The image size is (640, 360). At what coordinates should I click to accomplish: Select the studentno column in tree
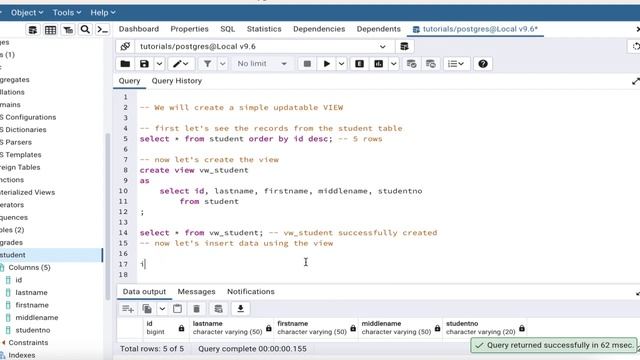click(x=33, y=330)
